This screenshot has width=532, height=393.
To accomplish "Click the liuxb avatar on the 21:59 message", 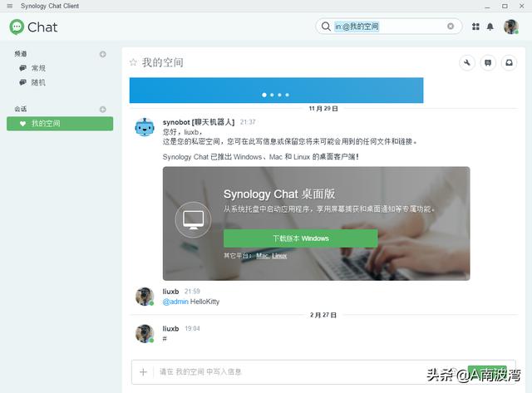I will pyautogui.click(x=145, y=297).
